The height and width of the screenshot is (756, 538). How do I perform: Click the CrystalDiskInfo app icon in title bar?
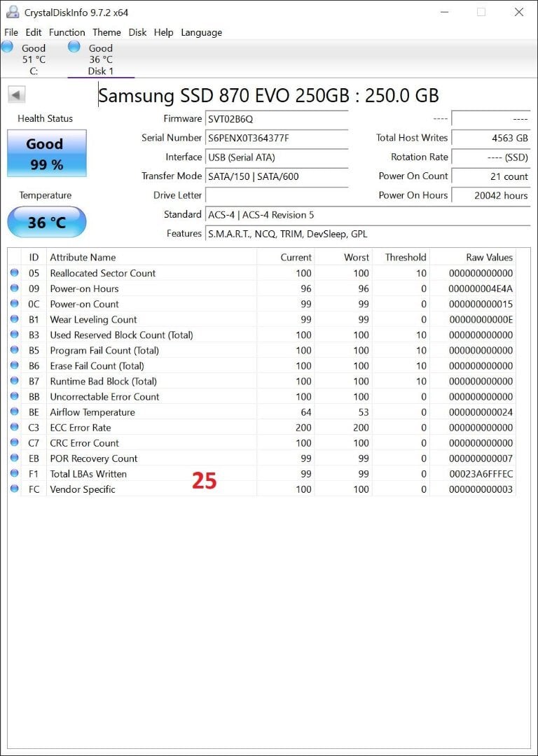(x=13, y=12)
